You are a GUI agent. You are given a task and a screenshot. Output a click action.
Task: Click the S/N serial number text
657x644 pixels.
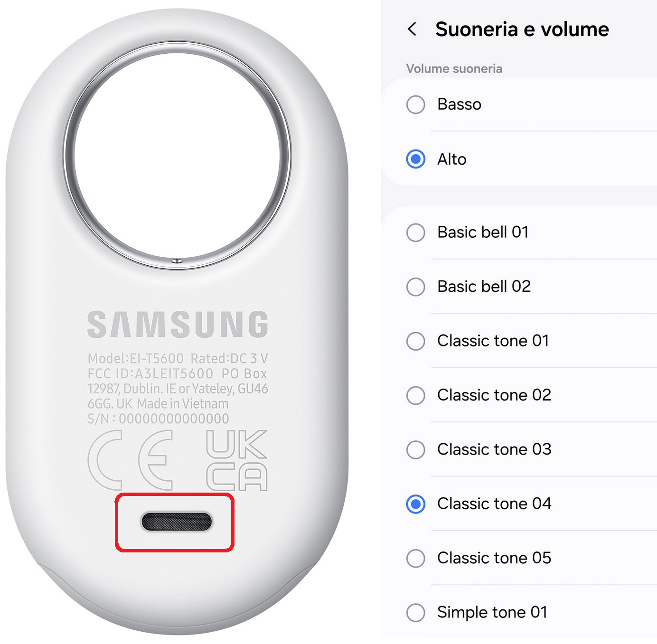click(158, 419)
